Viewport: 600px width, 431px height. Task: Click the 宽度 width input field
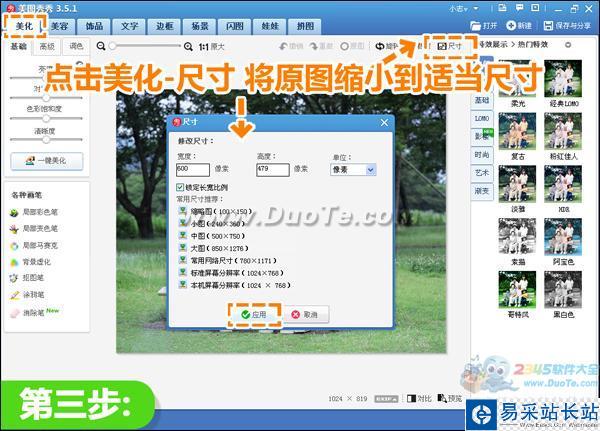click(193, 170)
